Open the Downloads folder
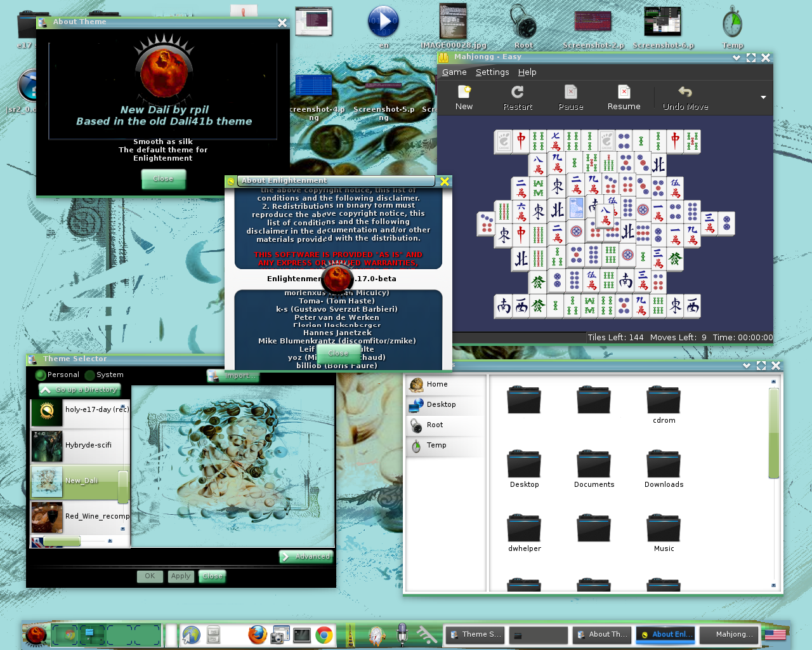The height and width of the screenshot is (650, 812). pos(664,468)
